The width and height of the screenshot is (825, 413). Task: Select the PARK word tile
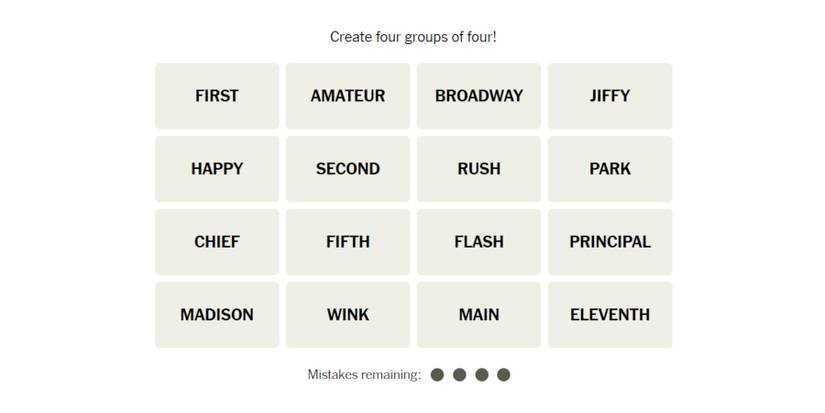[x=610, y=169]
